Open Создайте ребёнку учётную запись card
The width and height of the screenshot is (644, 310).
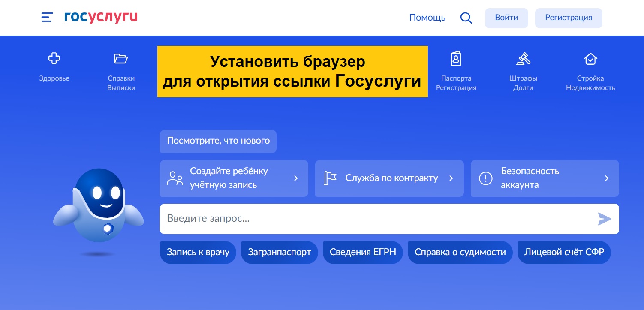(x=234, y=178)
